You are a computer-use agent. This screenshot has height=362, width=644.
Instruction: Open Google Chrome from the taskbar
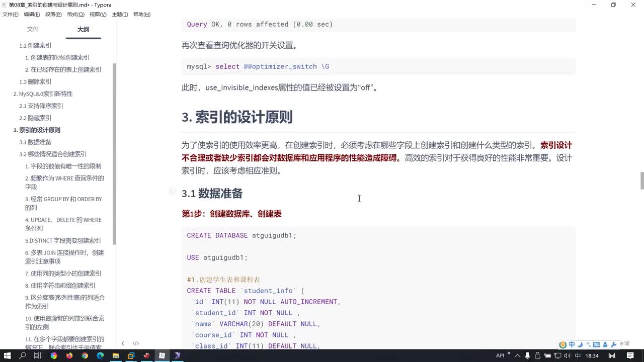[x=85, y=355]
